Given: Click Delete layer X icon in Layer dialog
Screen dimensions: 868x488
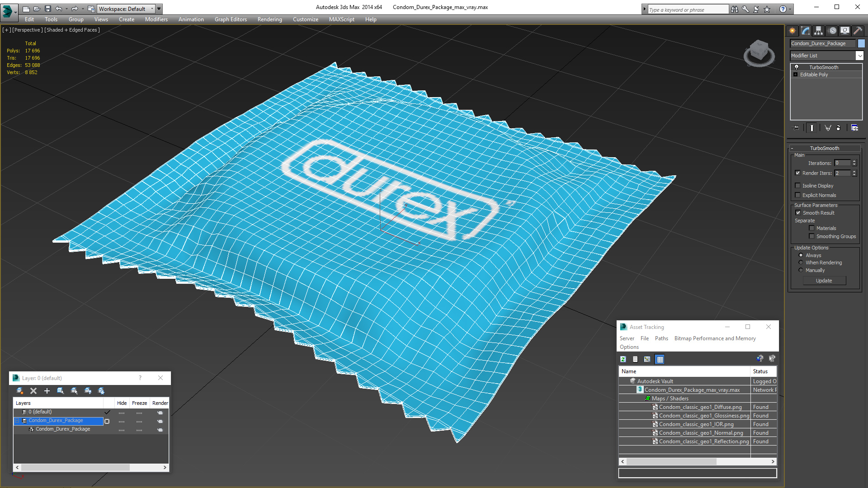Looking at the screenshot, I should 33,391.
